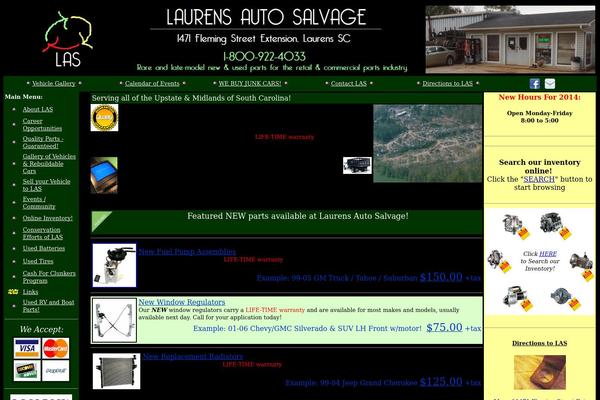
Task: Open the window regulator image
Action: point(114,320)
